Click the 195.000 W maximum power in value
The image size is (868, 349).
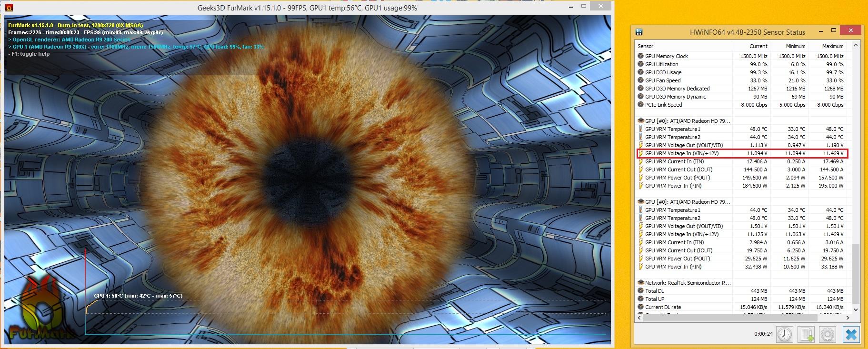tap(830, 186)
